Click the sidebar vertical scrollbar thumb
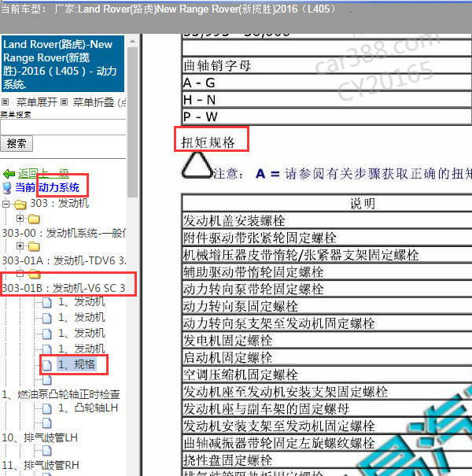The width and height of the screenshot is (472, 476). [132, 122]
